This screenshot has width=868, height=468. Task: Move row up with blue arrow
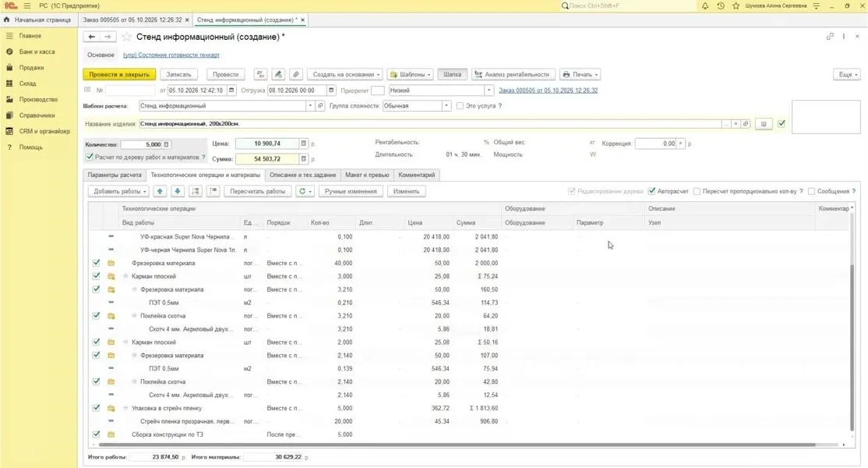tap(160, 191)
